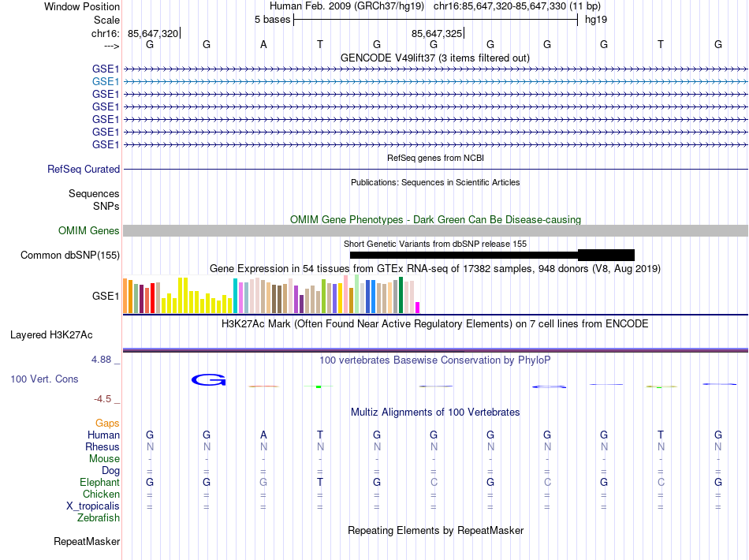The width and height of the screenshot is (749, 560).
Task: Open the H3K27Ac Mark track title
Action: [435, 324]
